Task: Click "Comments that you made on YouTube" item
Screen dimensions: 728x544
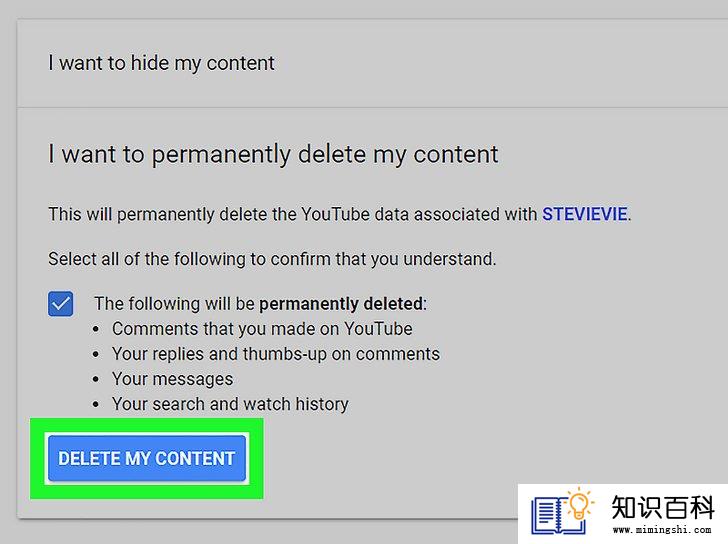Action: tap(262, 329)
